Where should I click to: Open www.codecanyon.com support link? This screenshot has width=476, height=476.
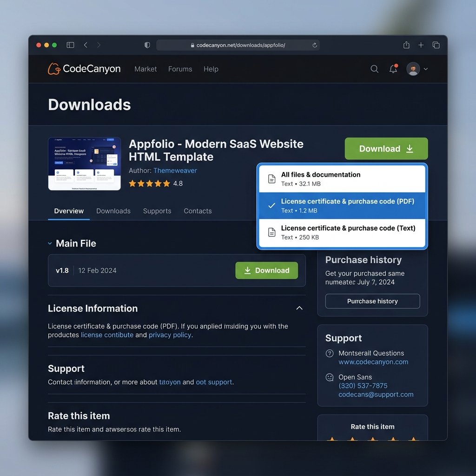click(x=373, y=362)
